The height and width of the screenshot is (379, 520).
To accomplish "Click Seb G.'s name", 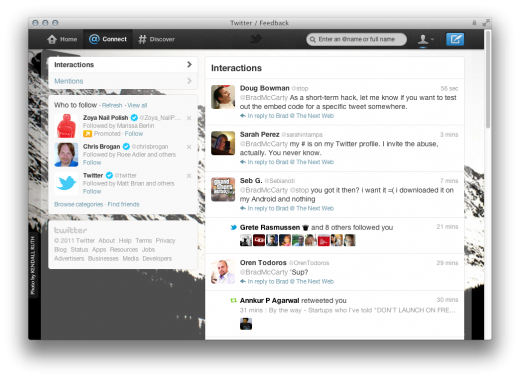I will (x=251, y=181).
